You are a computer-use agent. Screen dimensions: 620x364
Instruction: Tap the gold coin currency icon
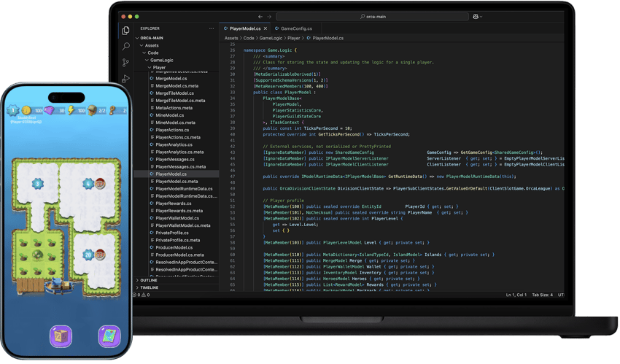(26, 111)
